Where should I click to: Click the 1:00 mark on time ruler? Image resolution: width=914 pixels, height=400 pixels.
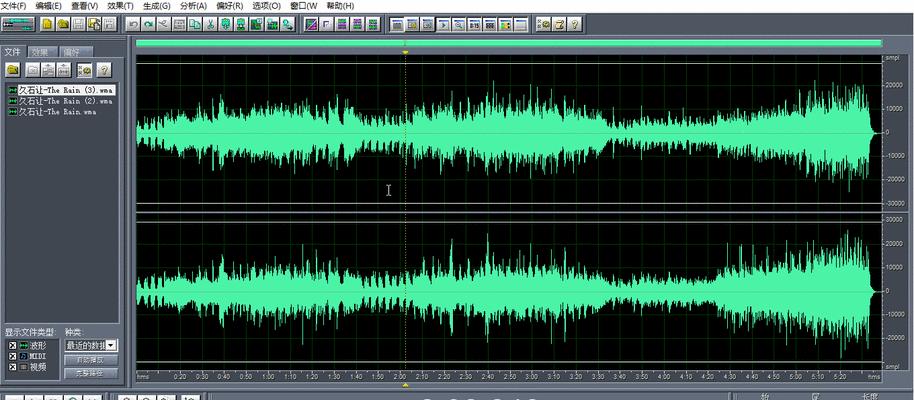point(268,377)
